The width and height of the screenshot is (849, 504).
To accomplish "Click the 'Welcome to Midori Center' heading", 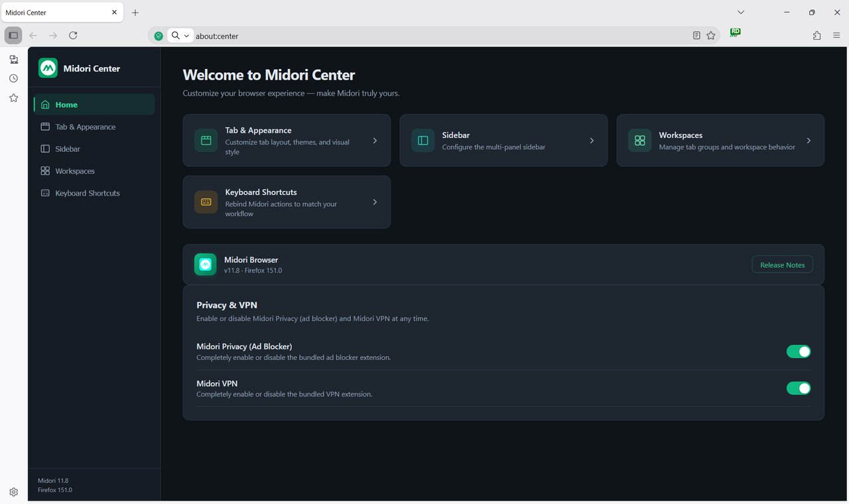I will pos(269,75).
